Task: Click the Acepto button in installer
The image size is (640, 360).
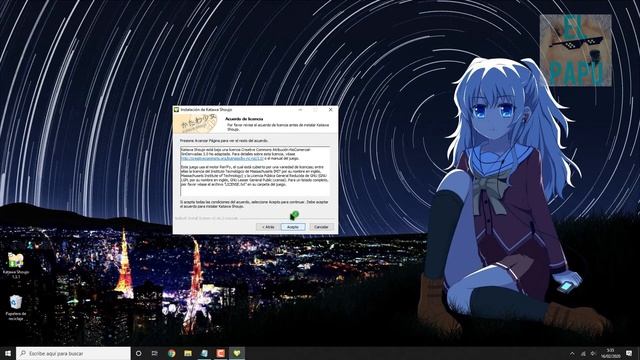Action: point(293,227)
